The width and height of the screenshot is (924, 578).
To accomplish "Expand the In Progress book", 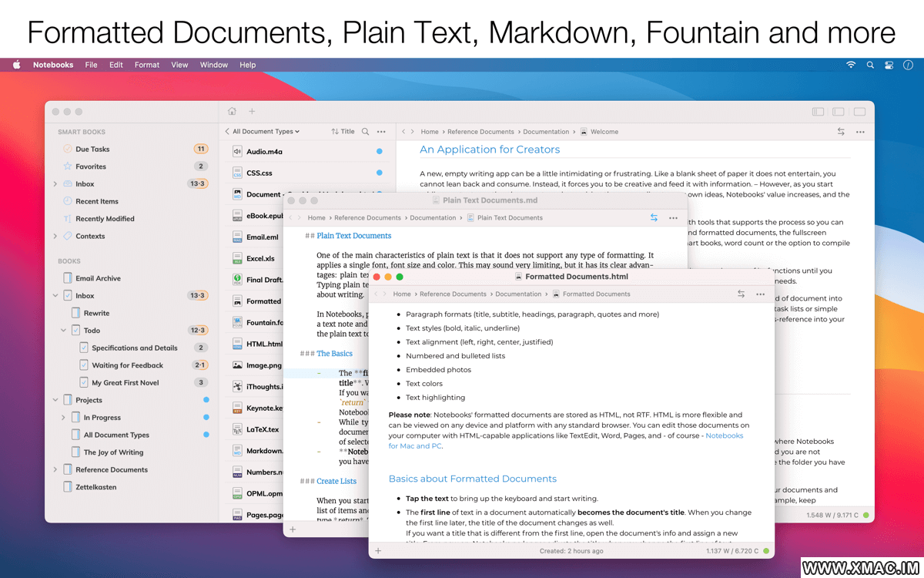I will tap(63, 418).
